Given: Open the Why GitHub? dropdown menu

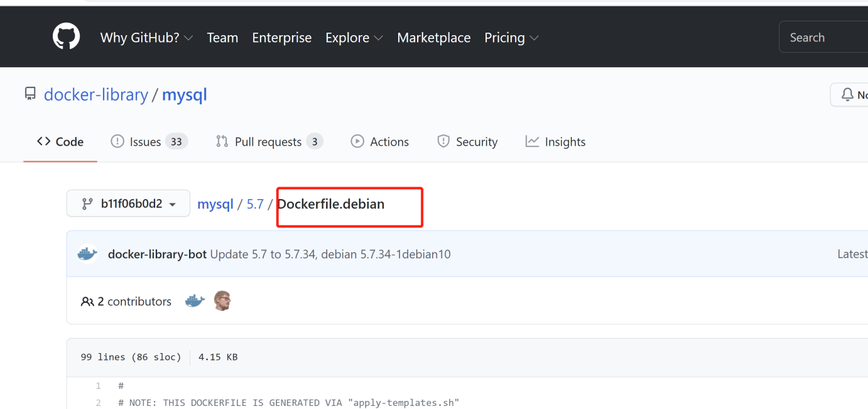Looking at the screenshot, I should [x=146, y=38].
